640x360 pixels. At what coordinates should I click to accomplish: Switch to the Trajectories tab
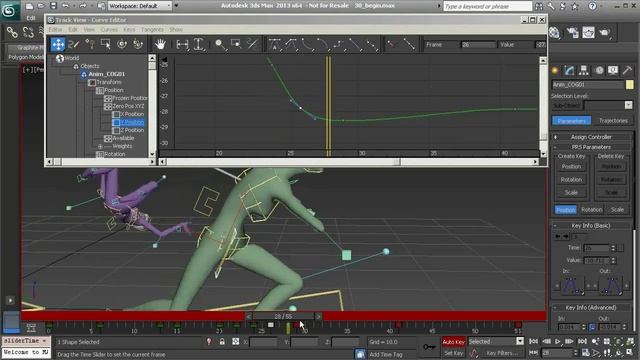point(613,120)
